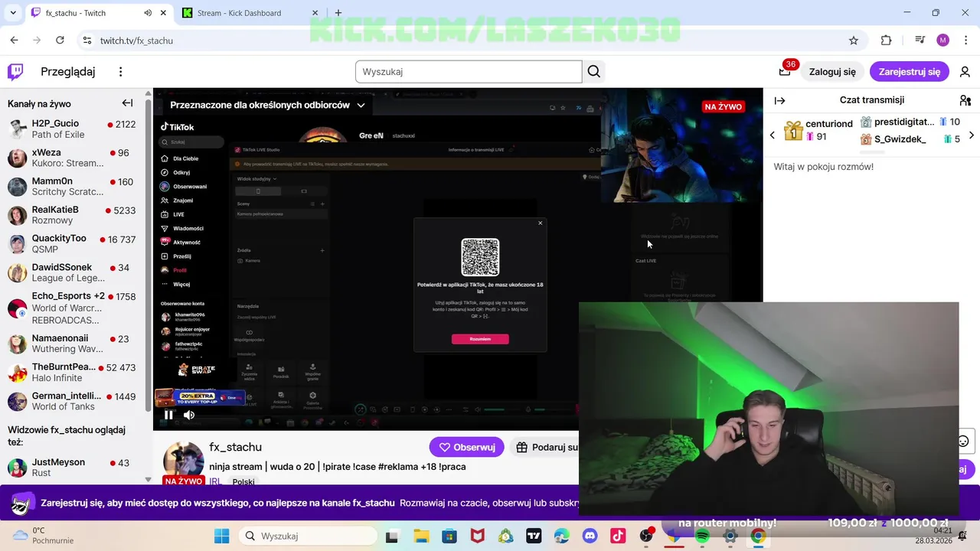
Task: Open Mamm0n channel in sidebar
Action: (x=72, y=186)
